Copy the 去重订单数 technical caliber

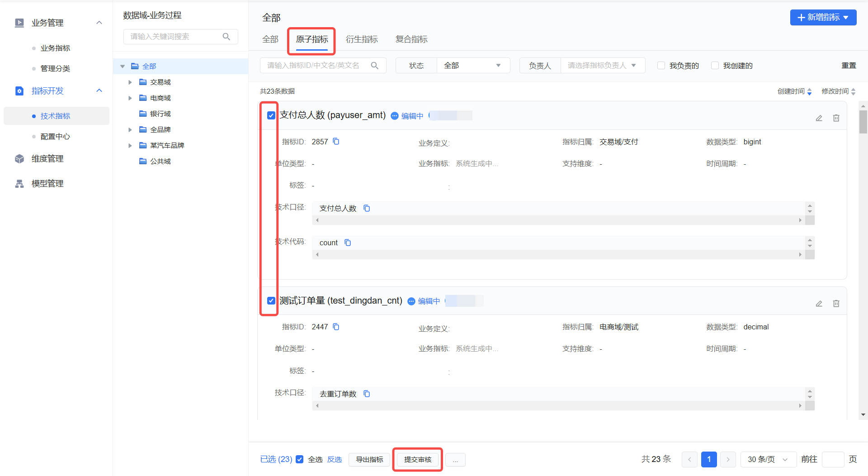367,394
